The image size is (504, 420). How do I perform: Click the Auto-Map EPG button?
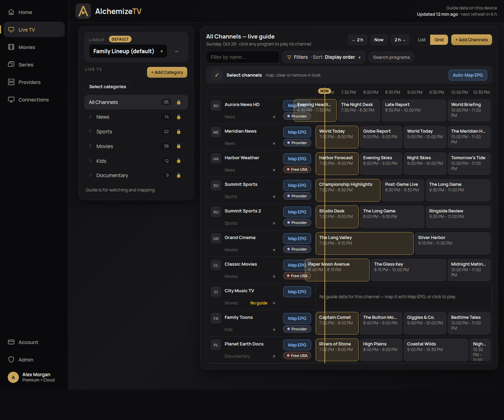point(468,75)
